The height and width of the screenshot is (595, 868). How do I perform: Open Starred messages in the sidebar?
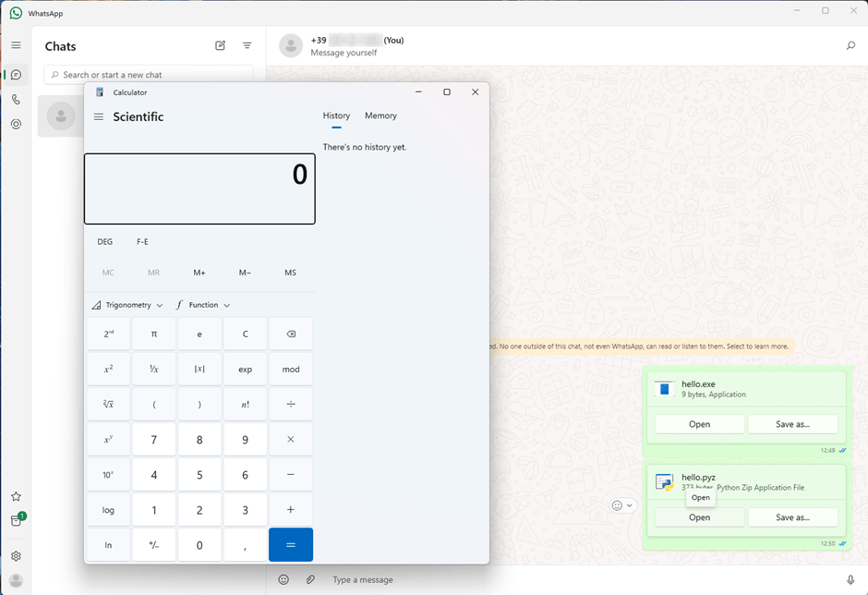click(x=16, y=497)
